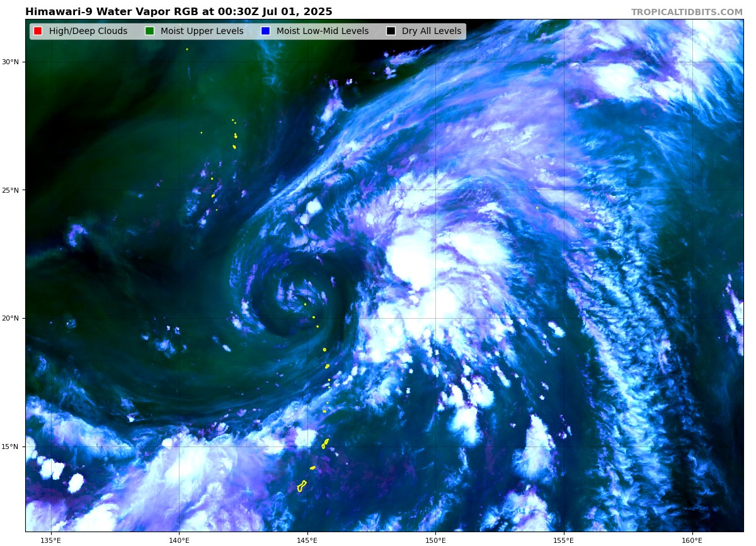Click the 15°N latitude axis label
The height and width of the screenshot is (546, 756).
click(10, 446)
